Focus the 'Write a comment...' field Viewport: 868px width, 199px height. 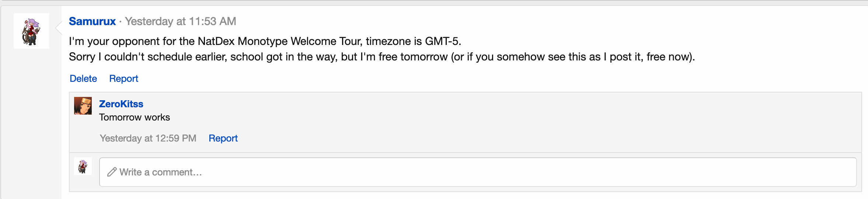tap(478, 172)
